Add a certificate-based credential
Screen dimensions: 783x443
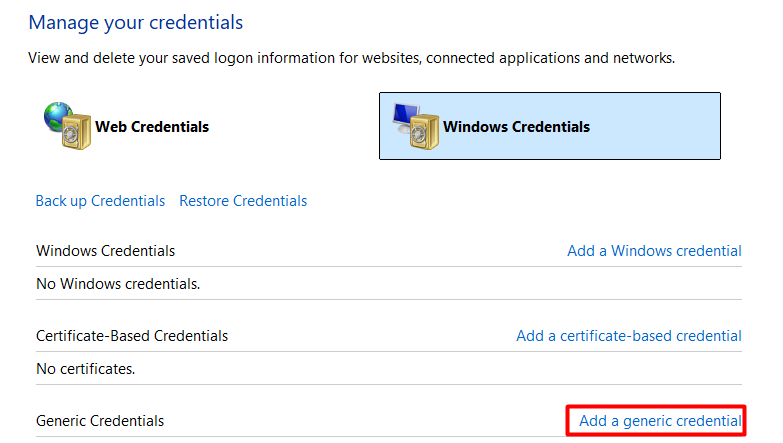[x=629, y=336]
